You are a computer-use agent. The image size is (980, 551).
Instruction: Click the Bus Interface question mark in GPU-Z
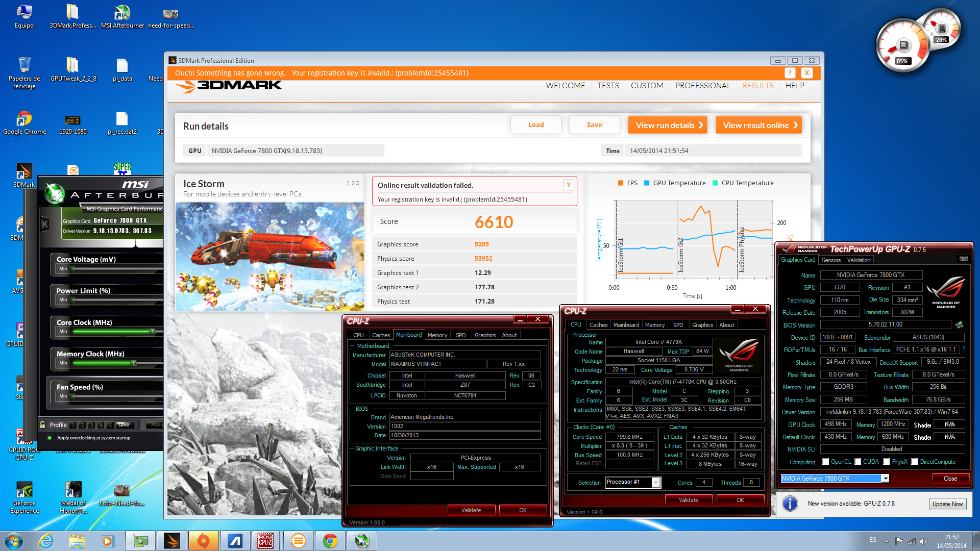pos(963,349)
